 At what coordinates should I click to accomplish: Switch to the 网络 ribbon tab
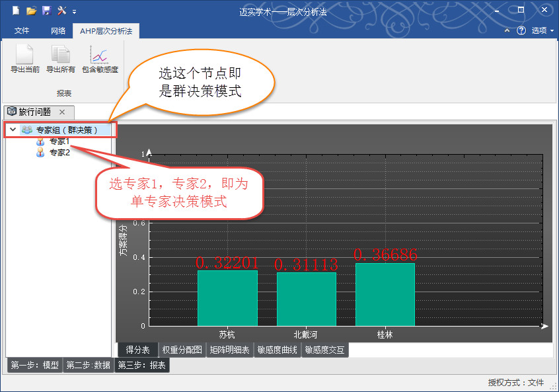click(x=58, y=30)
